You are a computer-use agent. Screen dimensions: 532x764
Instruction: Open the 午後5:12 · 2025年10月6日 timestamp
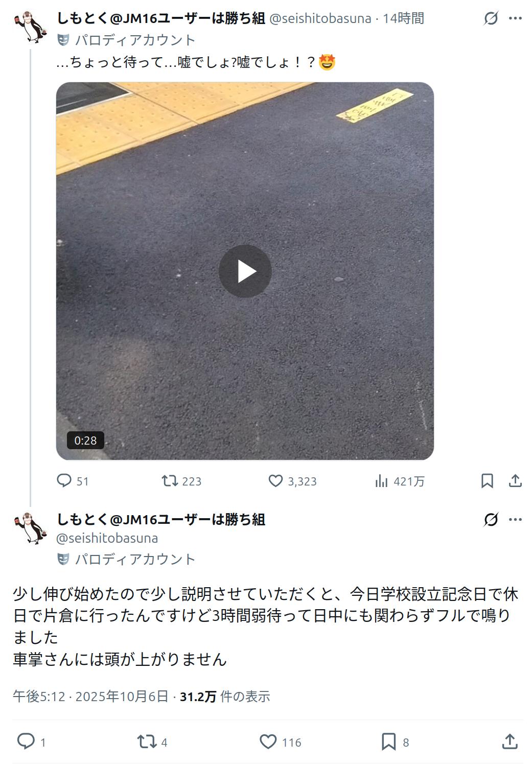click(x=90, y=697)
